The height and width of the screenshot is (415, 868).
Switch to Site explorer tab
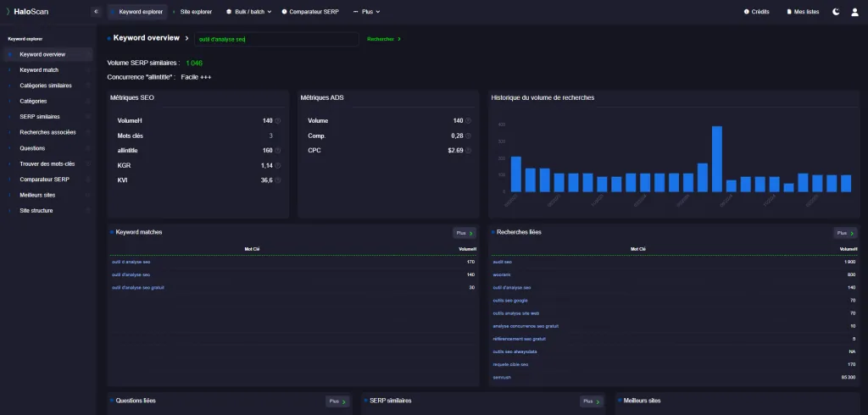click(x=194, y=12)
